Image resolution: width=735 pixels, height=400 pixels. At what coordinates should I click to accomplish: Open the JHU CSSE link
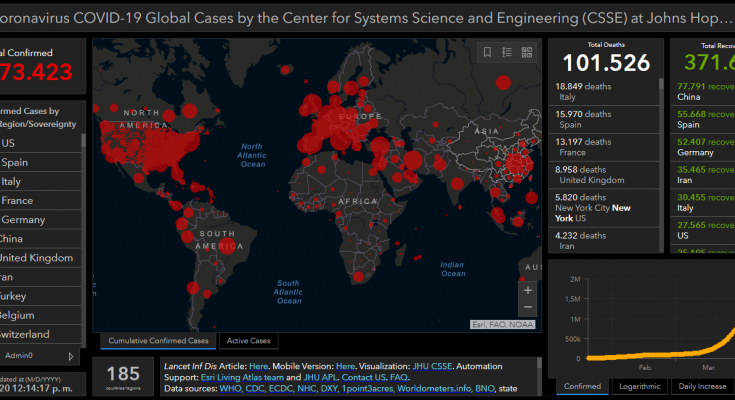coord(432,366)
